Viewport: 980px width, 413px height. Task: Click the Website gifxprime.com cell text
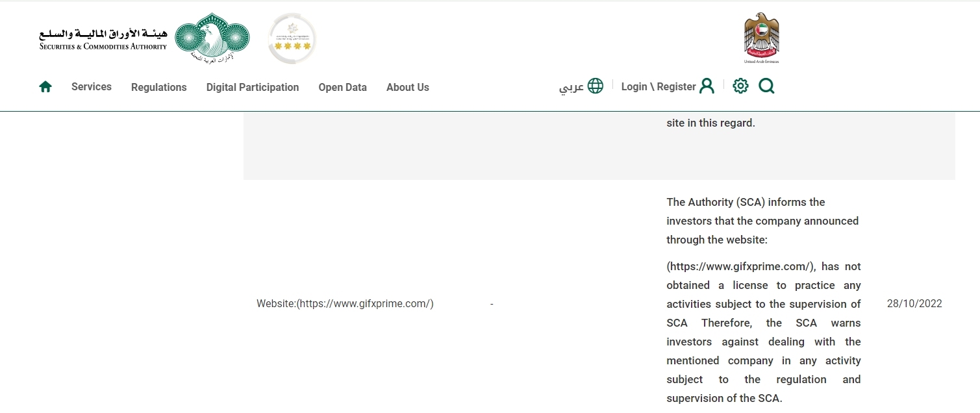tap(345, 303)
